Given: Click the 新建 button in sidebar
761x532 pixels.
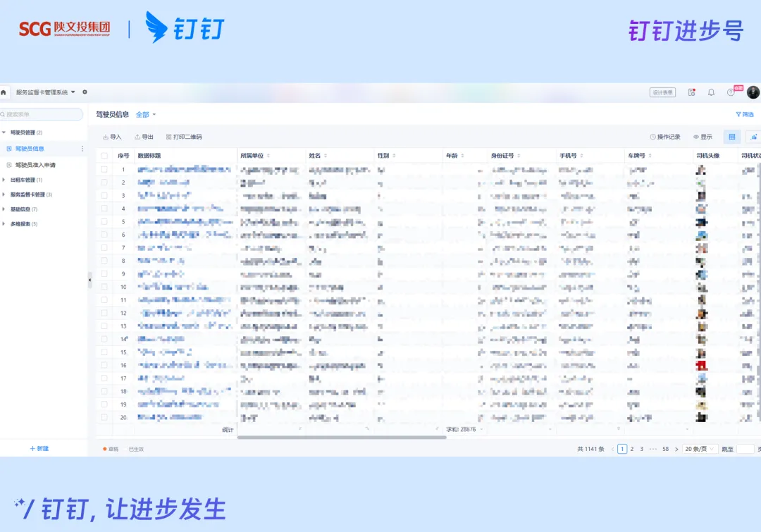Looking at the screenshot, I should [39, 449].
